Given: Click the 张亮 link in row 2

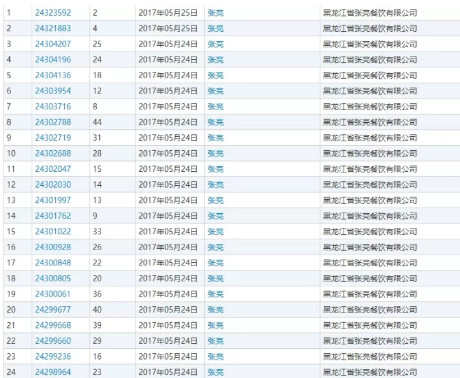Looking at the screenshot, I should [216, 28].
